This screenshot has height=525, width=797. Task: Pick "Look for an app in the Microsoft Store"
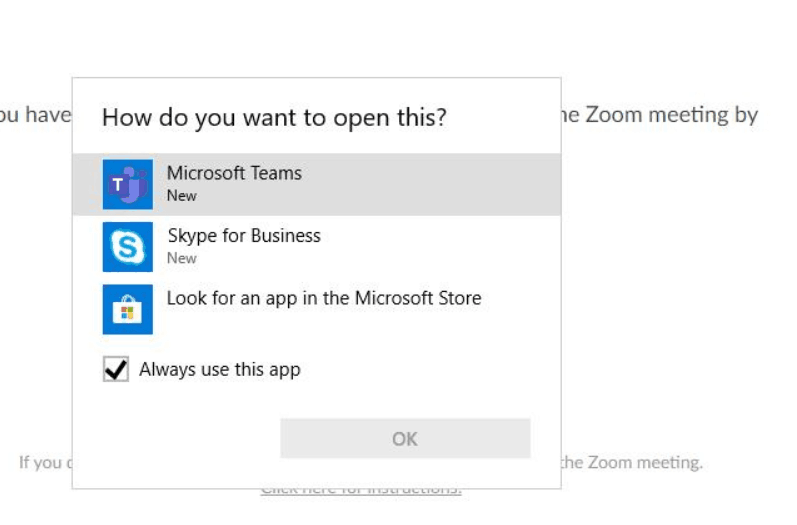[x=323, y=298]
